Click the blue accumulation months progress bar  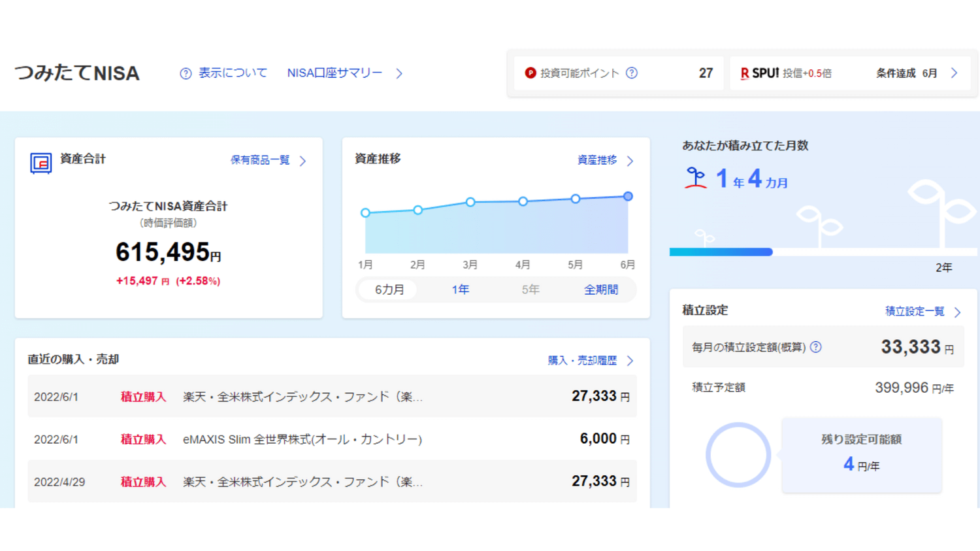tap(721, 252)
